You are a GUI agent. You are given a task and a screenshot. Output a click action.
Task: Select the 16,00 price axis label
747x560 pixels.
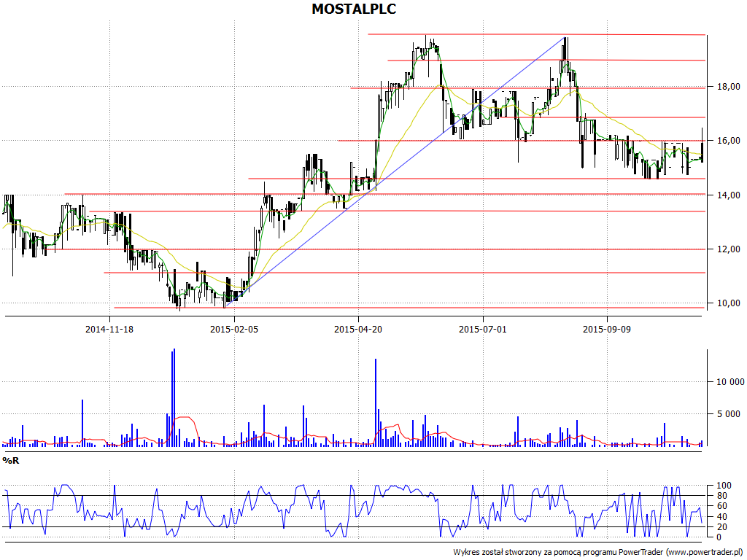[729, 141]
